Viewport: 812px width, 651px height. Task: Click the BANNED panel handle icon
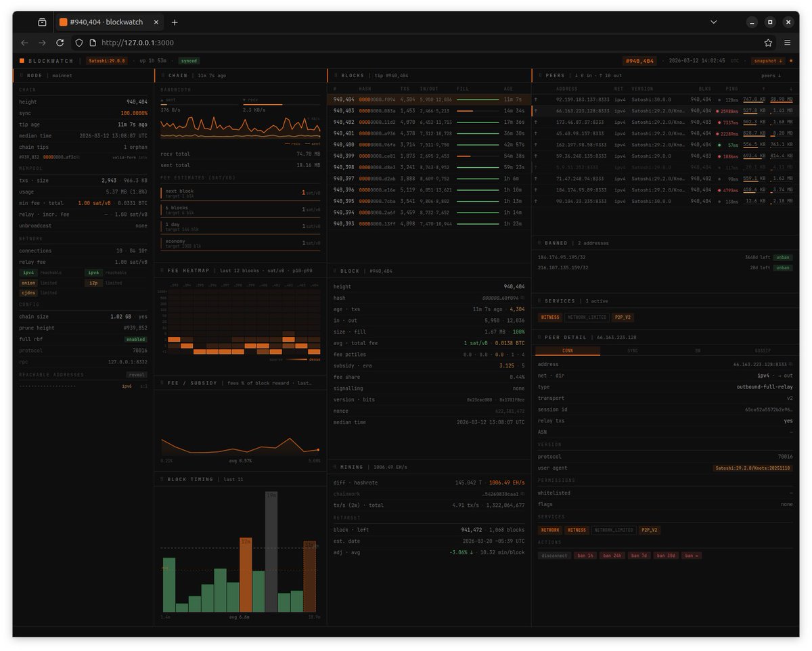540,242
